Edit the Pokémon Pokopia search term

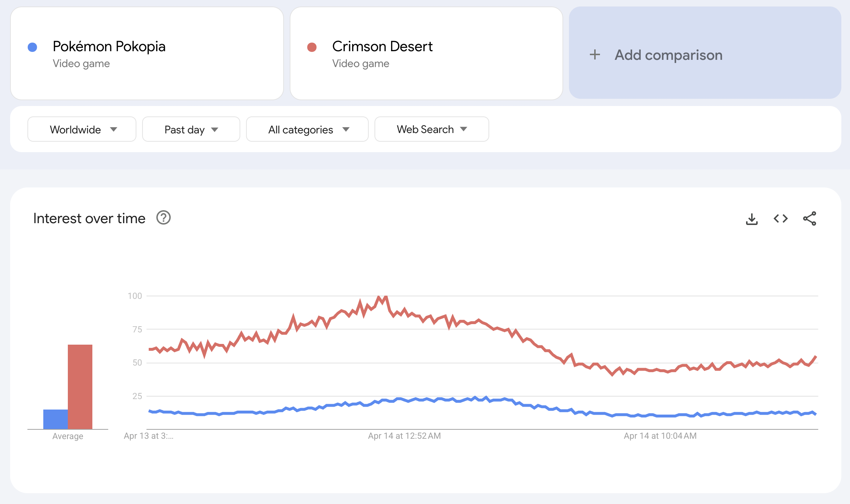coord(109,47)
